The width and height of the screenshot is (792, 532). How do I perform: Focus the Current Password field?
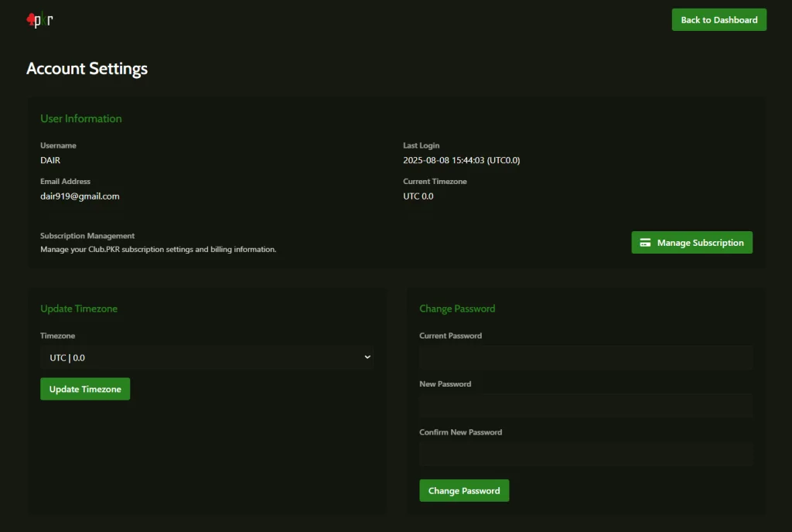click(x=585, y=357)
